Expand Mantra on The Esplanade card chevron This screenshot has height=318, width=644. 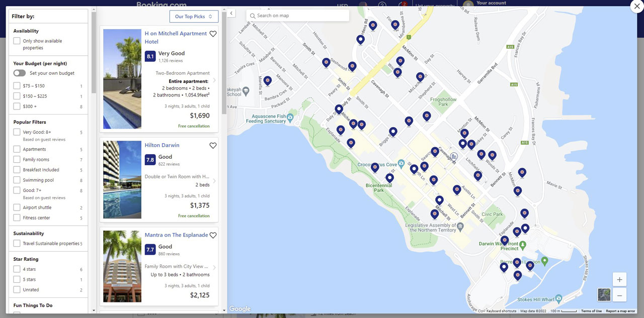(x=214, y=268)
